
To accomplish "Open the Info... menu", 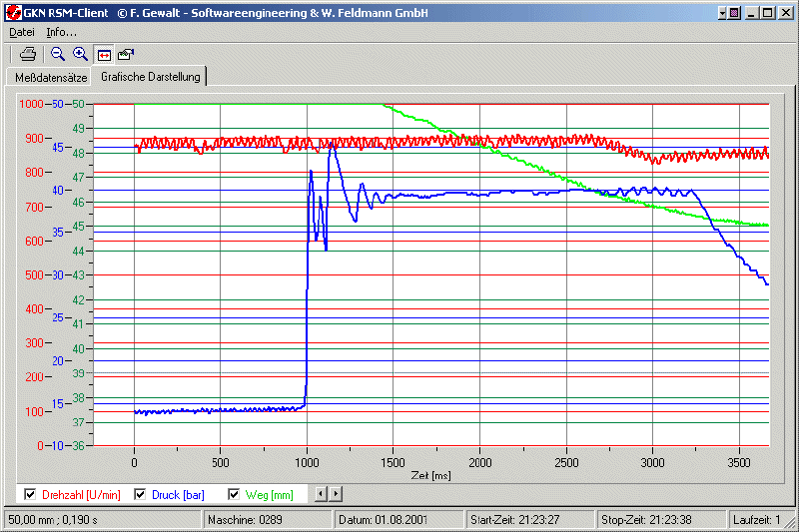I will click(62, 32).
